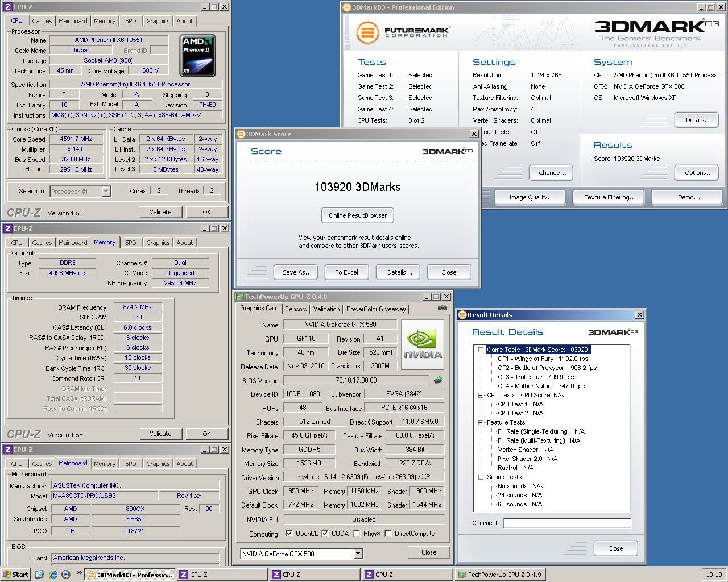
Task: Click the AMD Phenom II logo in CPU-Z
Action: click(x=198, y=56)
